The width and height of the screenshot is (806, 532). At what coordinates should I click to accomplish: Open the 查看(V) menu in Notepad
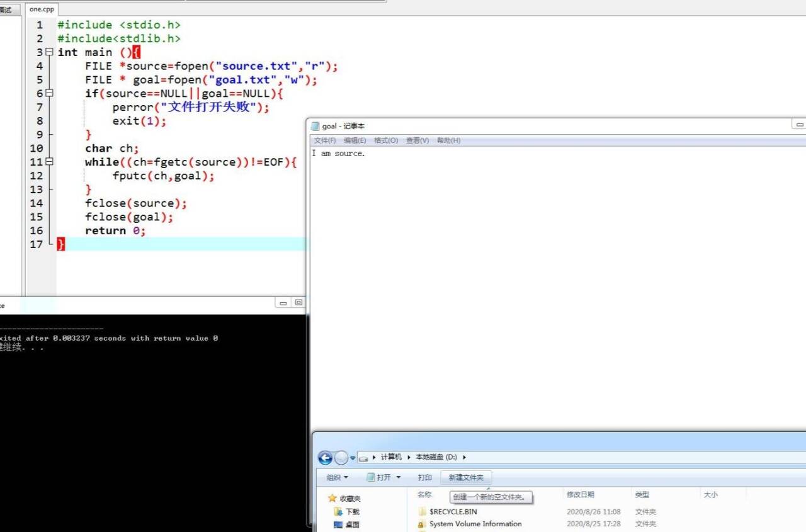pyautogui.click(x=417, y=140)
